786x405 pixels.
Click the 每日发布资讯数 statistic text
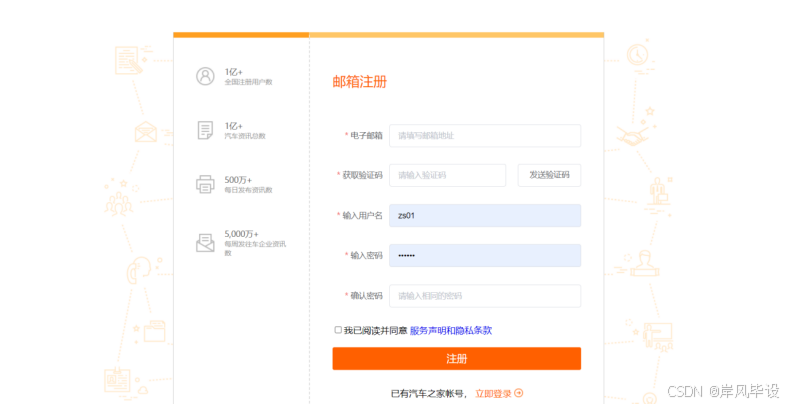(248, 190)
